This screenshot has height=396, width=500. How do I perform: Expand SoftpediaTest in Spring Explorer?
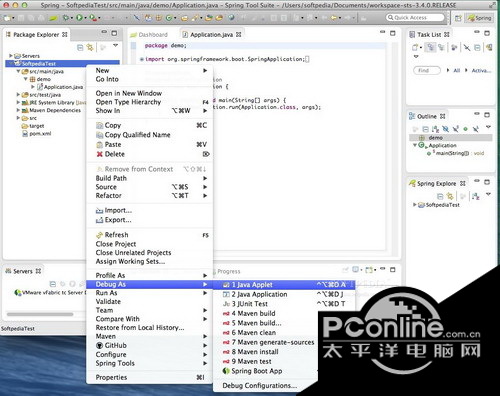(x=414, y=205)
